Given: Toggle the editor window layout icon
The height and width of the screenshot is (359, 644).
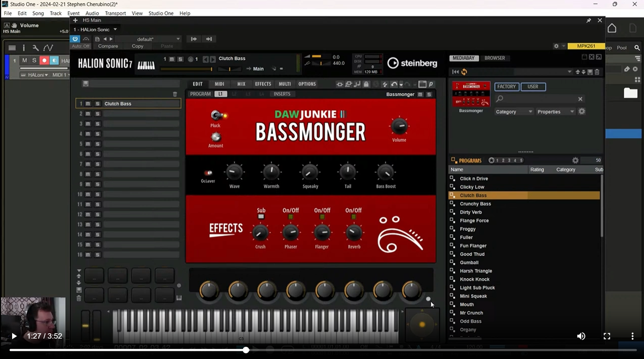Looking at the screenshot, I should tap(422, 84).
